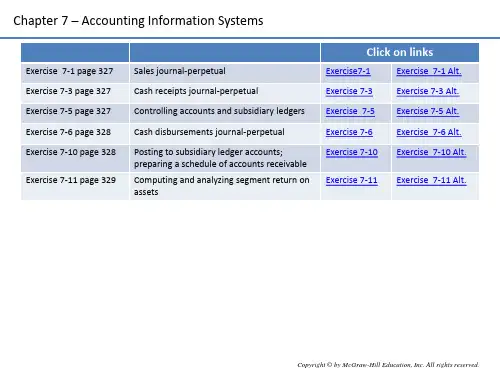The image size is (500, 375).
Task: Go to the Exercise 7-10 link
Action: click(x=352, y=152)
